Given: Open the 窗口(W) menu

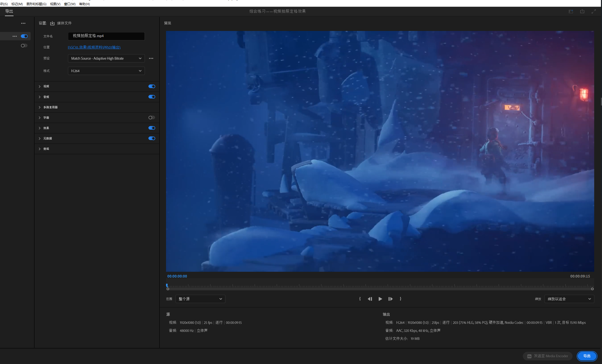Looking at the screenshot, I should 70,4.
